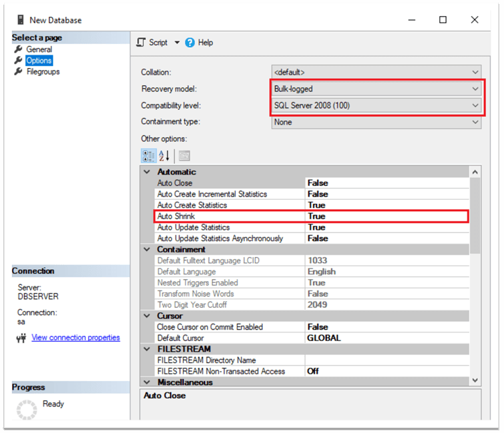Open the Collation dropdown
This screenshot has width=504, height=433.
(x=376, y=72)
